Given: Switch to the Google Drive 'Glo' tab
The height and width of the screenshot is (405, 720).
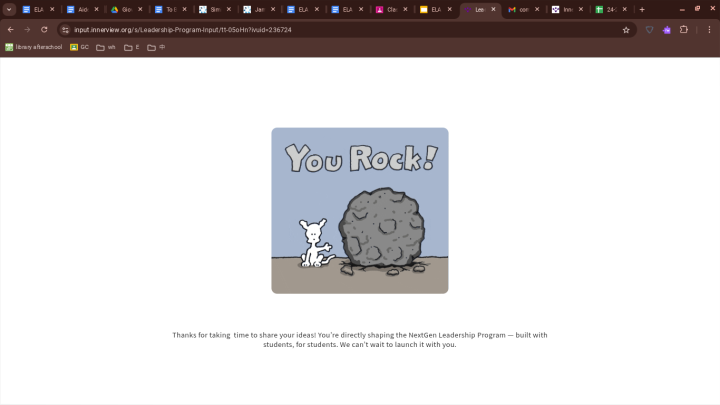Looking at the screenshot, I should pos(121,9).
